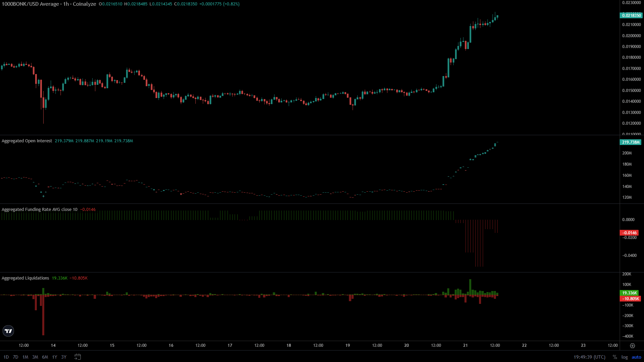Click date label 19 on time axis
The width and height of the screenshot is (644, 362).
click(x=348, y=345)
